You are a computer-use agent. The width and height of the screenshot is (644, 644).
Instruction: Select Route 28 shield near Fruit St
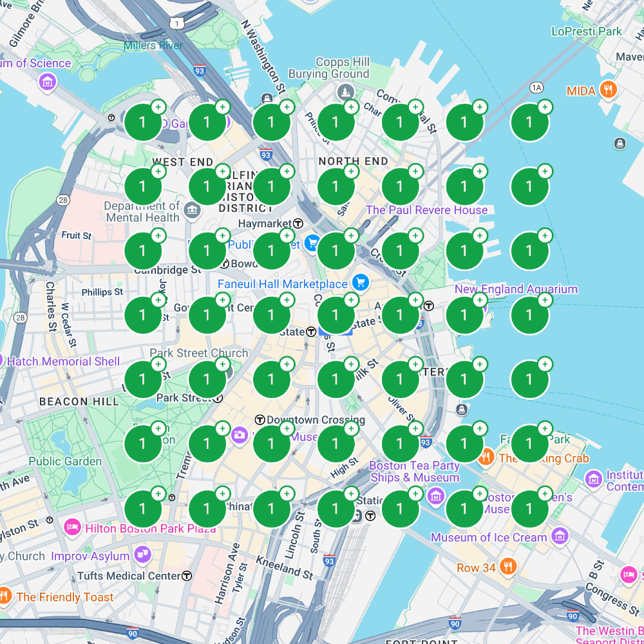[63, 200]
